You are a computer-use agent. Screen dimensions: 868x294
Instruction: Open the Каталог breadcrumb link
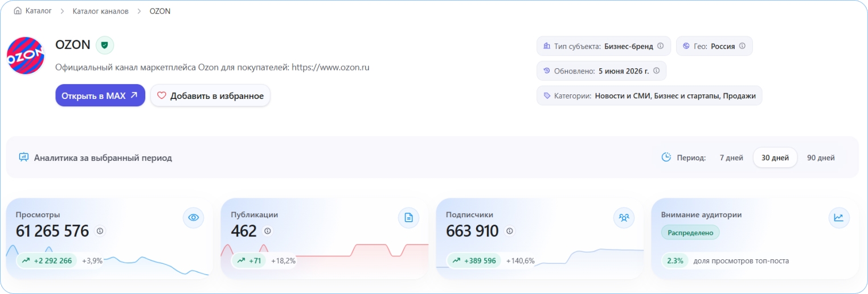tap(39, 11)
